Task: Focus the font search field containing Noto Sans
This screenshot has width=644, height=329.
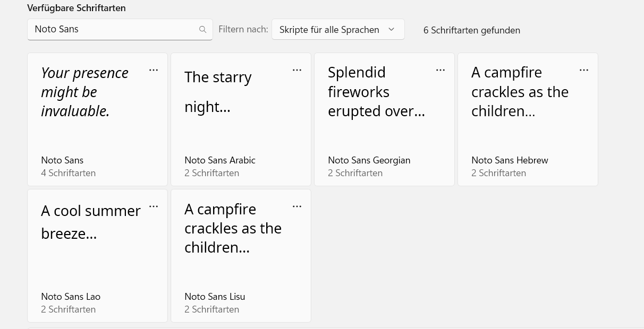Action: 112,30
